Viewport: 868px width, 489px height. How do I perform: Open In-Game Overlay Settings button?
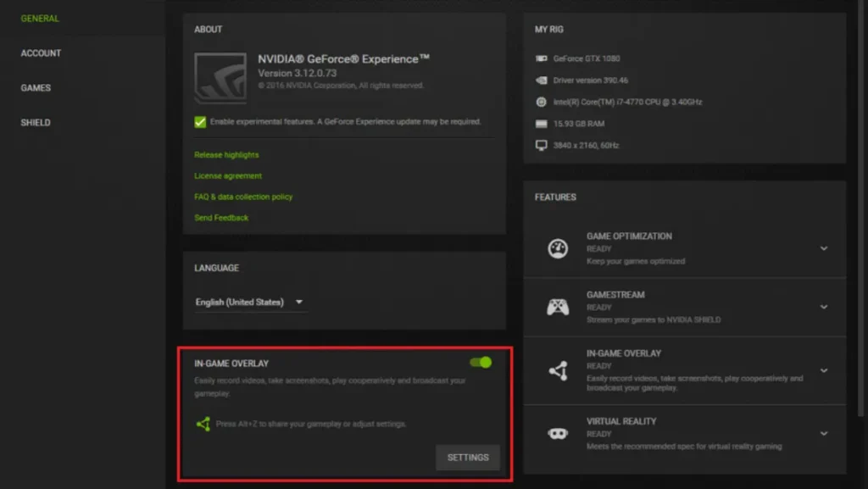pyautogui.click(x=468, y=458)
